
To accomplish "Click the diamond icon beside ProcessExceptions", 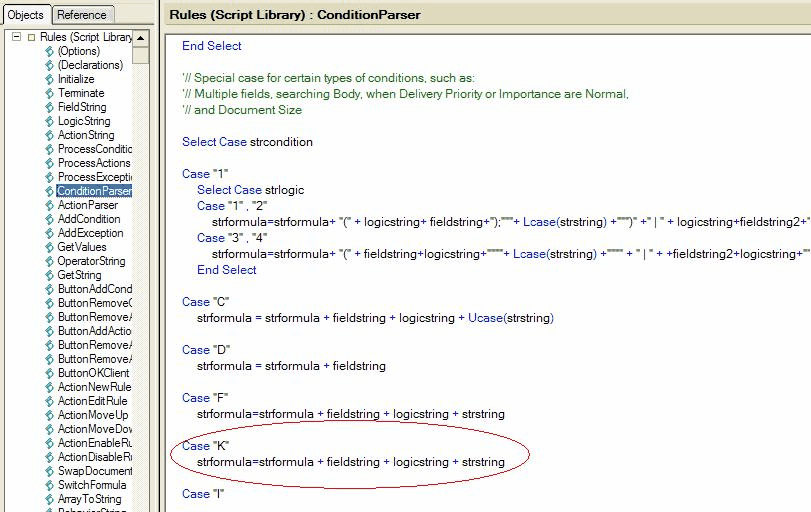I will [49, 177].
